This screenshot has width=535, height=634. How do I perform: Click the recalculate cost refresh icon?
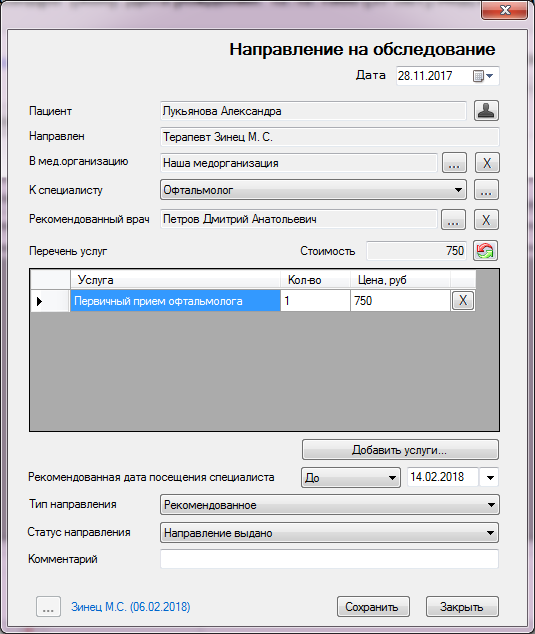[x=485, y=251]
